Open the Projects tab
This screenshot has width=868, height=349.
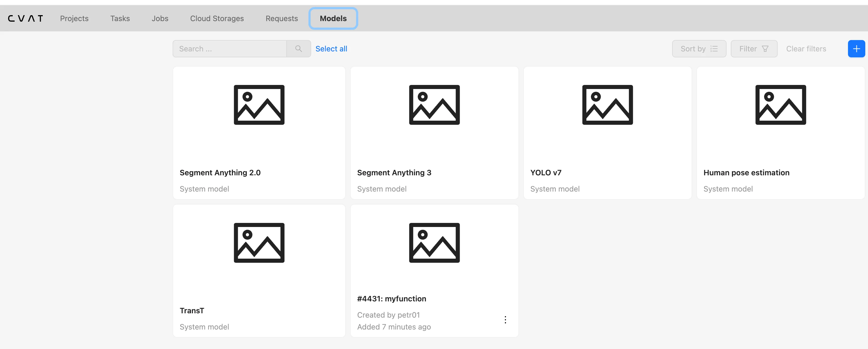pyautogui.click(x=74, y=18)
